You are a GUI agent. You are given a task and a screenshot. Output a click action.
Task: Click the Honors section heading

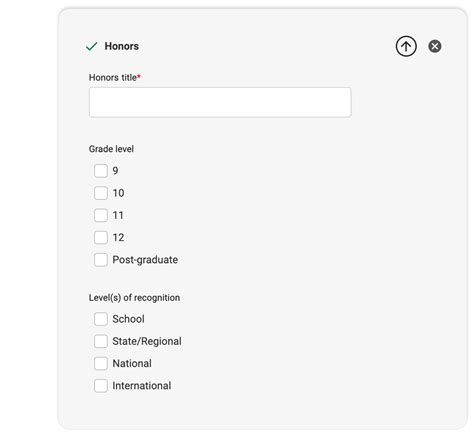tap(122, 46)
